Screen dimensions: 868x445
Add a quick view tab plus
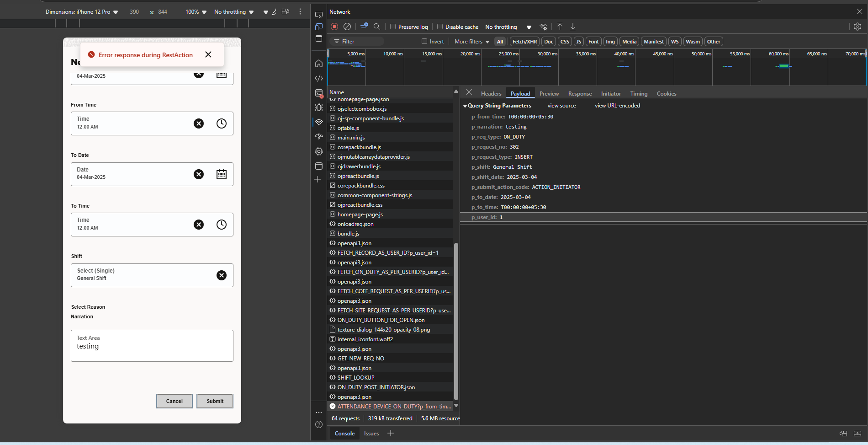pyautogui.click(x=391, y=433)
